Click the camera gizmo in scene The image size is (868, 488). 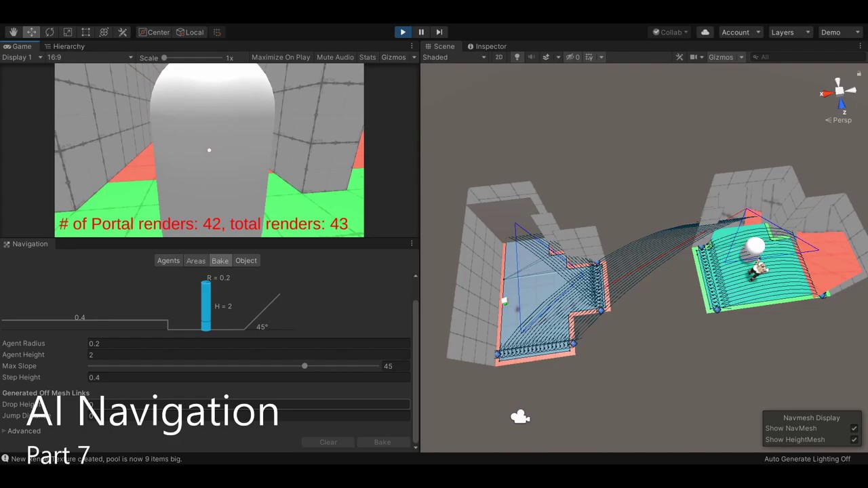point(520,417)
